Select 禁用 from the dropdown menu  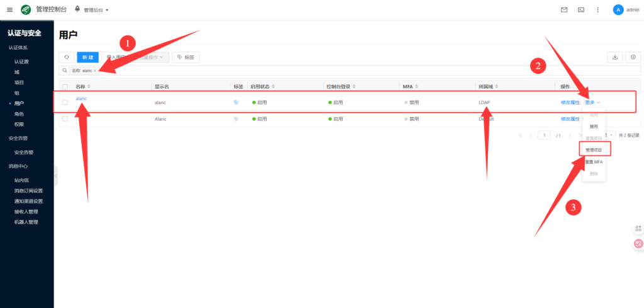[x=594, y=127]
